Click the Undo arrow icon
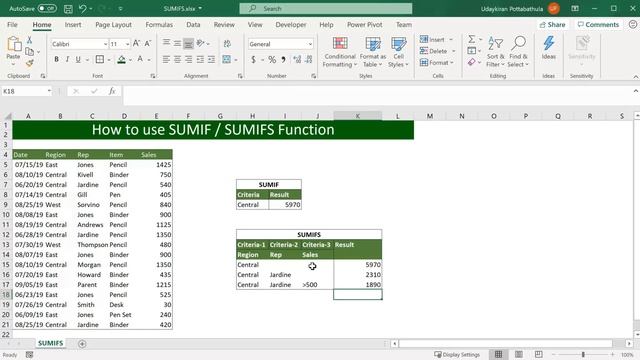 pyautogui.click(x=82, y=9)
